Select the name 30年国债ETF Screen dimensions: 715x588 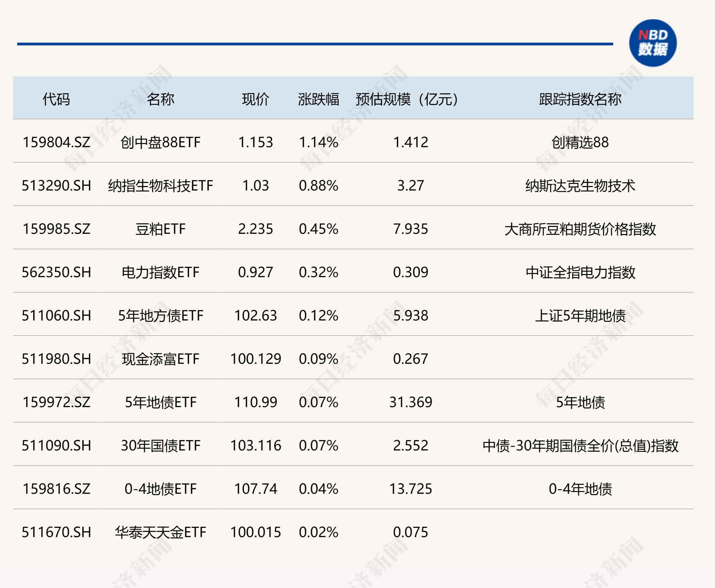pyautogui.click(x=161, y=446)
